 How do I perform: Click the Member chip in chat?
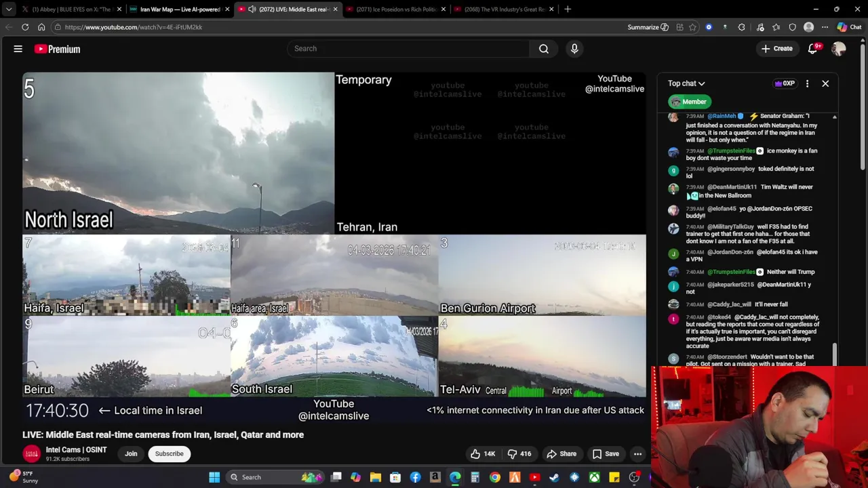(x=689, y=102)
